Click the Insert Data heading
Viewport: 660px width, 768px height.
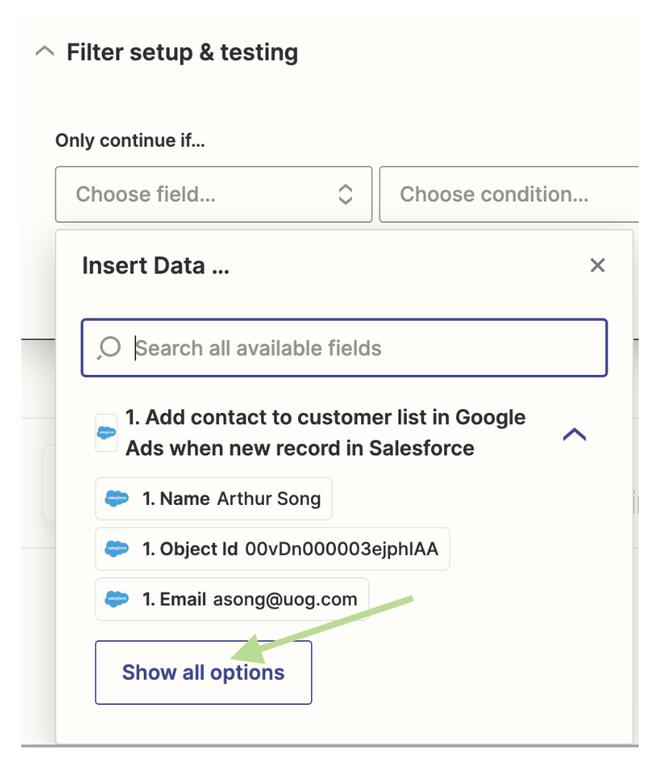click(x=156, y=266)
